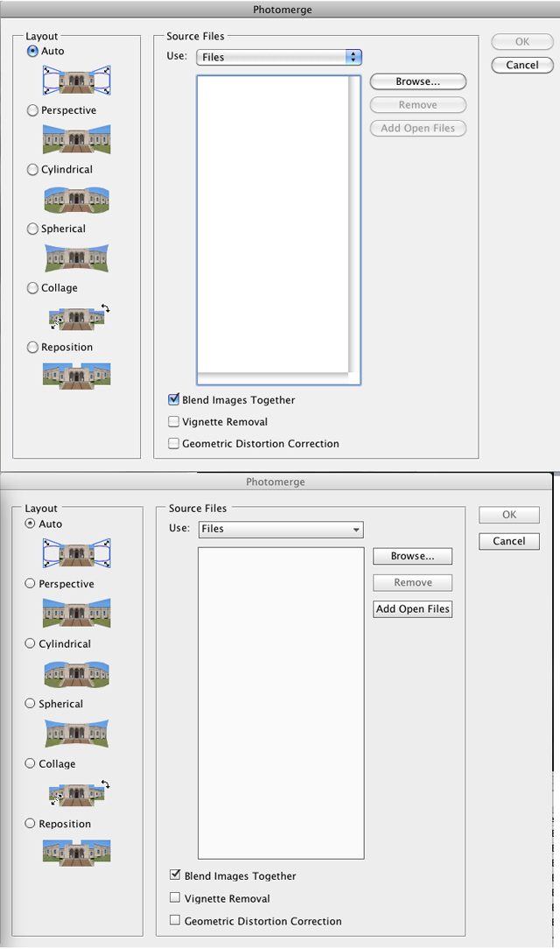560x949 pixels.
Task: Click Cylindrical layout preview icon in lower dialog
Action: click(77, 673)
